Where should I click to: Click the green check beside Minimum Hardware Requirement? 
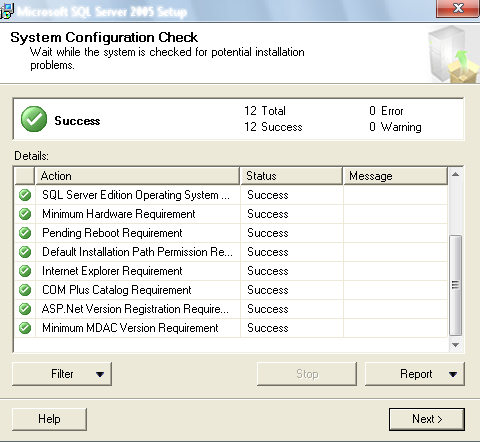tap(25, 214)
